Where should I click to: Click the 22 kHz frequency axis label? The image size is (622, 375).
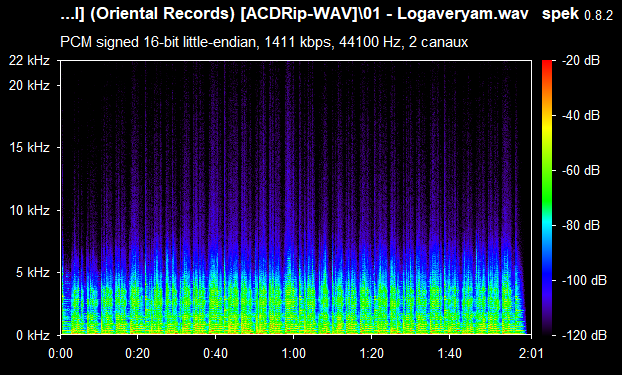tap(29, 61)
